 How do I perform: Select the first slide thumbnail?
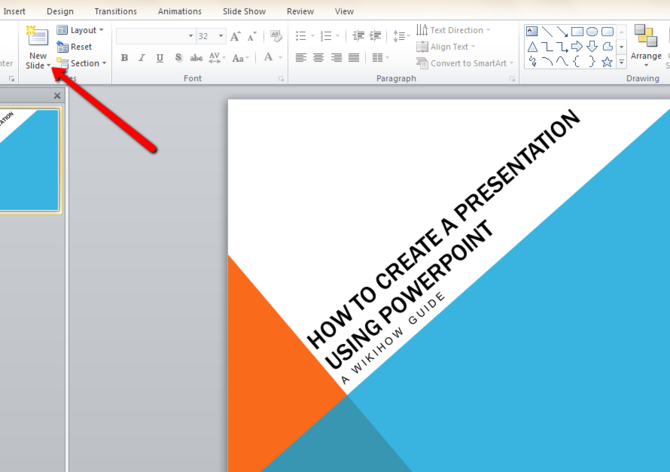(x=28, y=160)
